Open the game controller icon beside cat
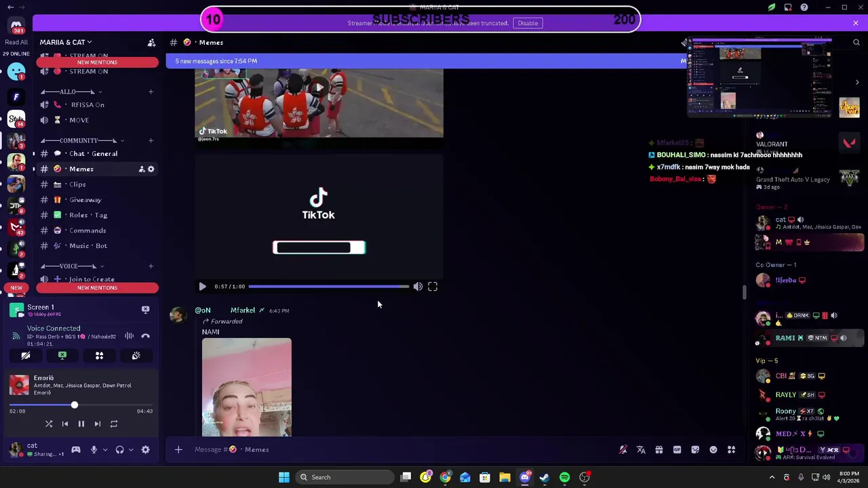 point(76,449)
